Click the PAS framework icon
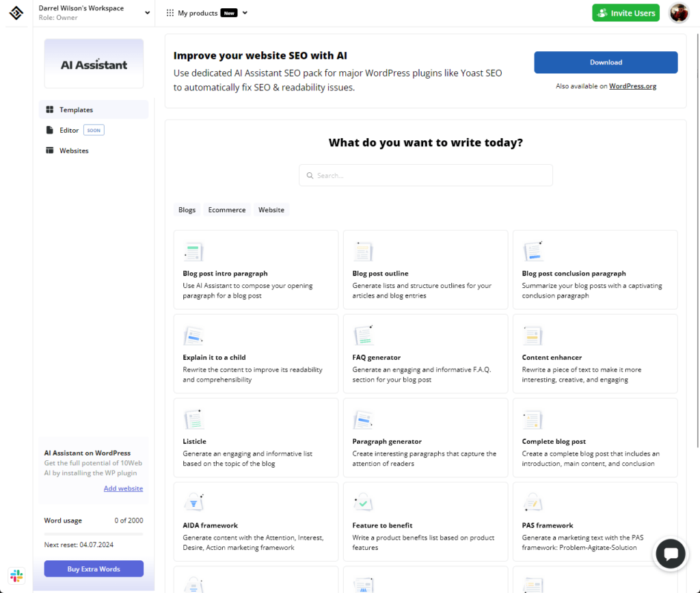700x593 pixels. [533, 503]
